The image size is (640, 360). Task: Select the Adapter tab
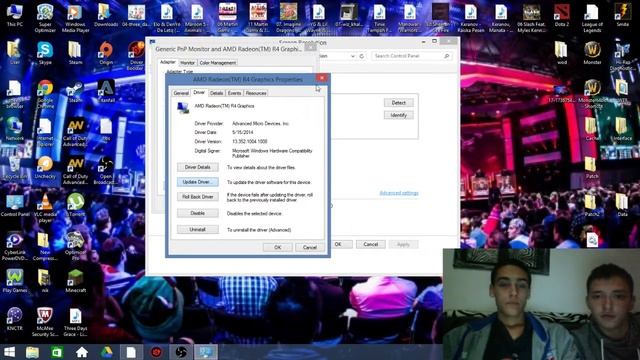point(168,62)
